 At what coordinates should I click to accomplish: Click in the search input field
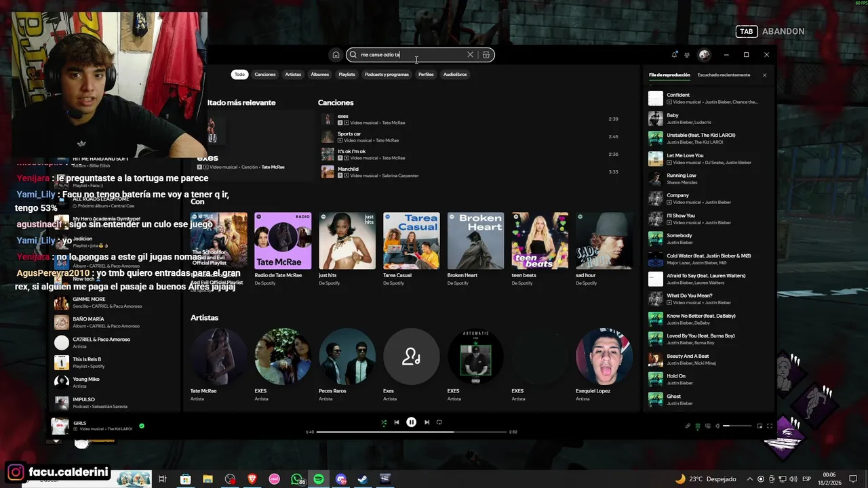tap(412, 55)
